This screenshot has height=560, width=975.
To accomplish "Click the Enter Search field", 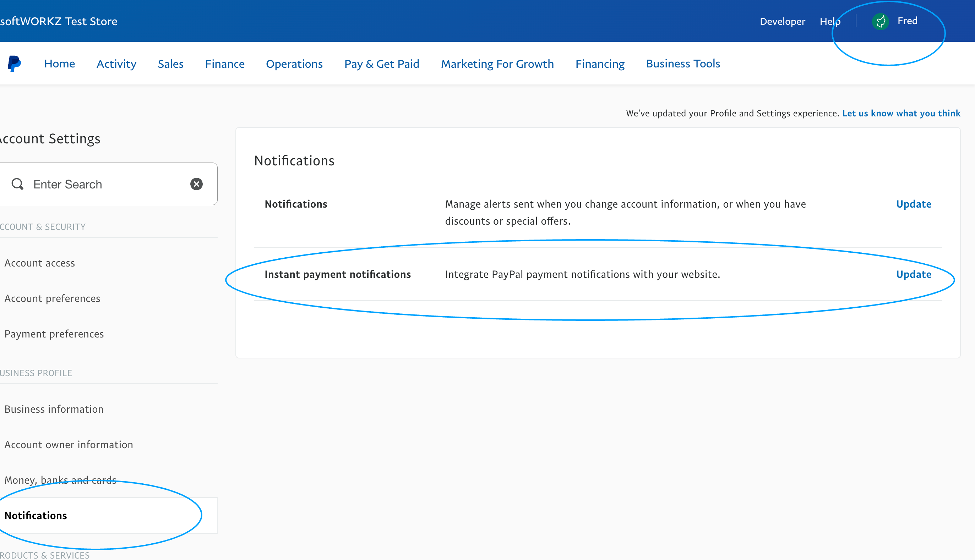I will (108, 184).
